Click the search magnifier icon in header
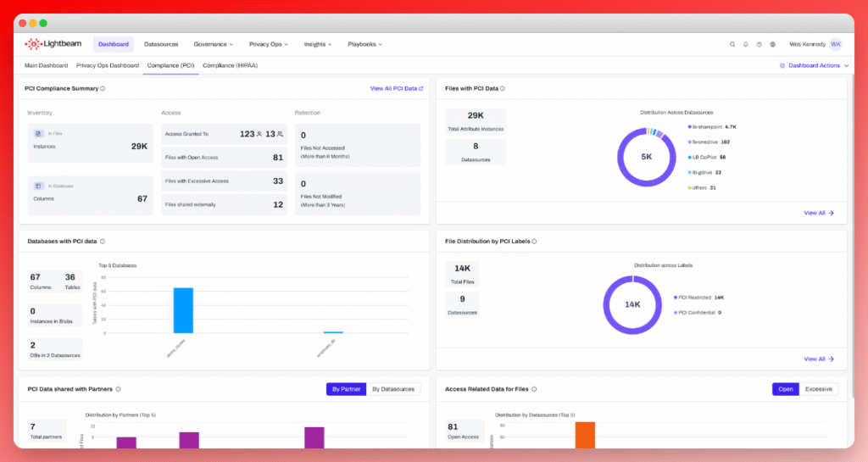 click(732, 44)
